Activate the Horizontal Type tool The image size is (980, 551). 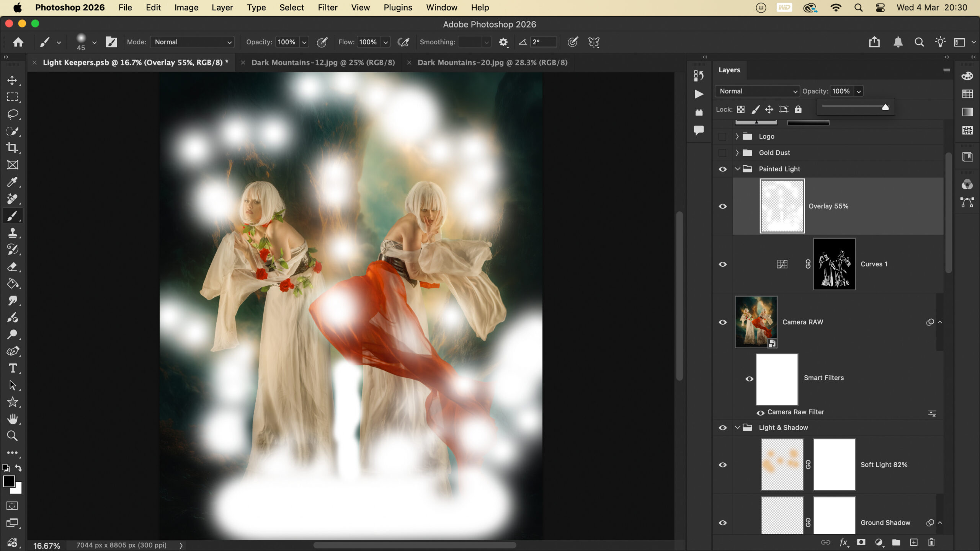[12, 368]
